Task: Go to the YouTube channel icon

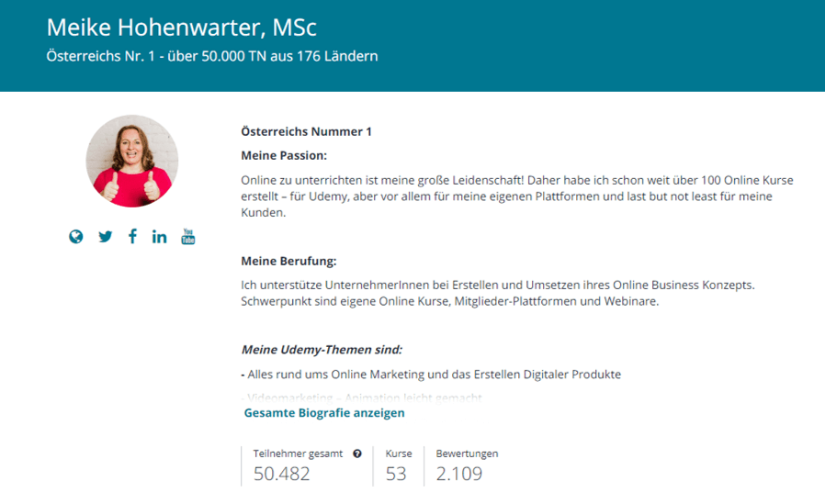Action: click(187, 237)
